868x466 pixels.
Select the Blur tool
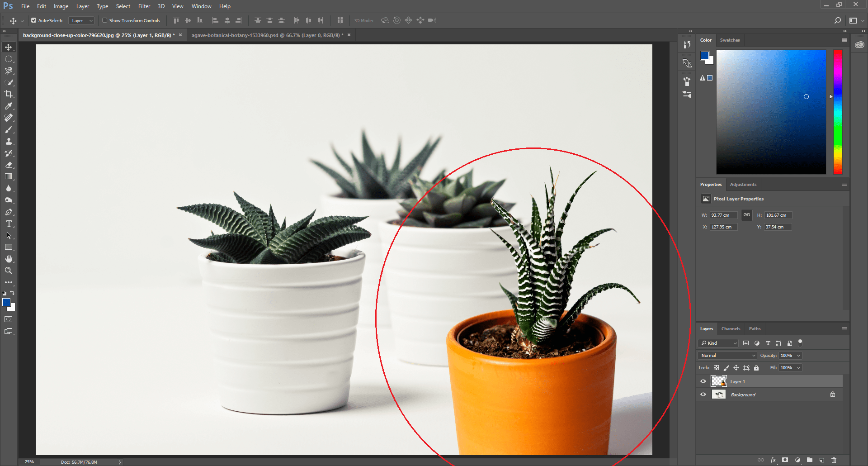(x=9, y=188)
